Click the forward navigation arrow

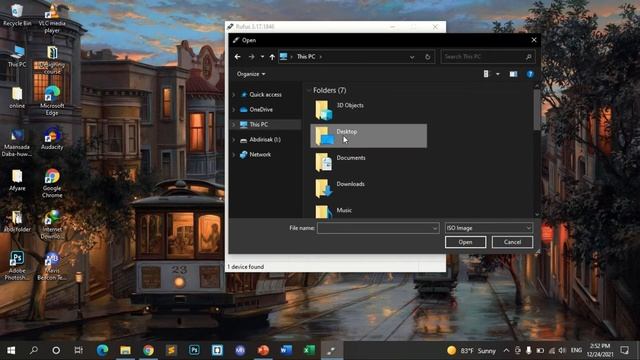(x=251, y=57)
